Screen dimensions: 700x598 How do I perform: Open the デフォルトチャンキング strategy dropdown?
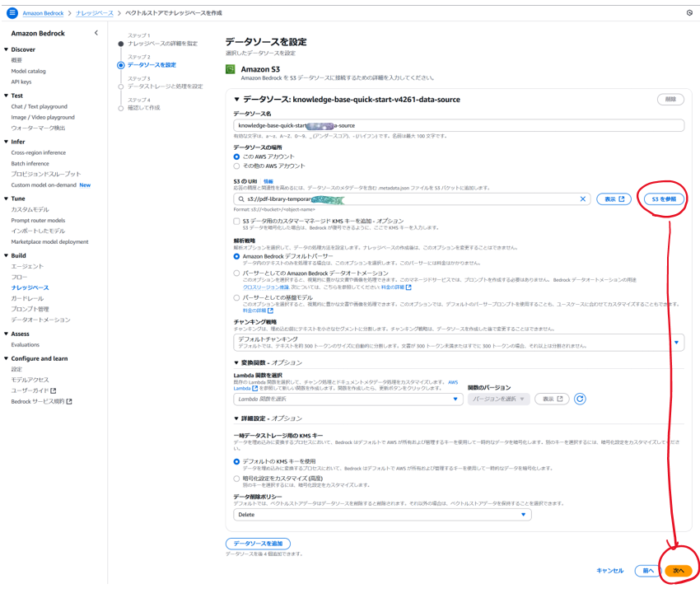pos(459,343)
